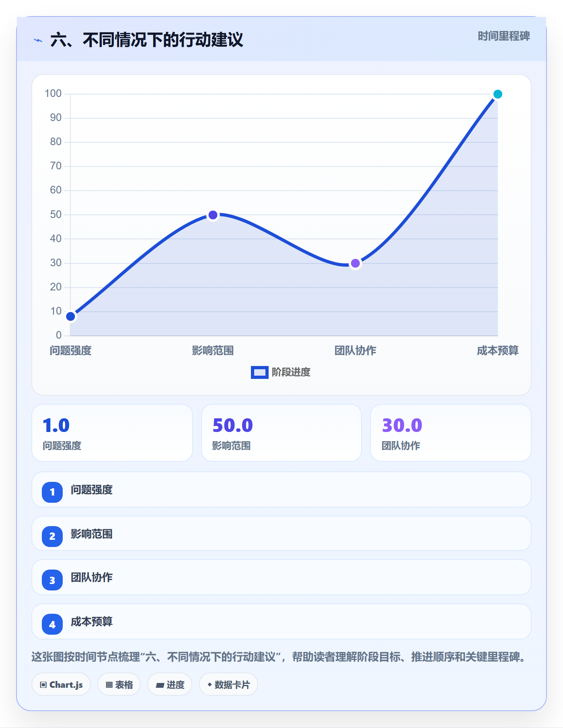563x728 pixels.
Task: Click the lightning icon beside the section title
Action: [38, 40]
